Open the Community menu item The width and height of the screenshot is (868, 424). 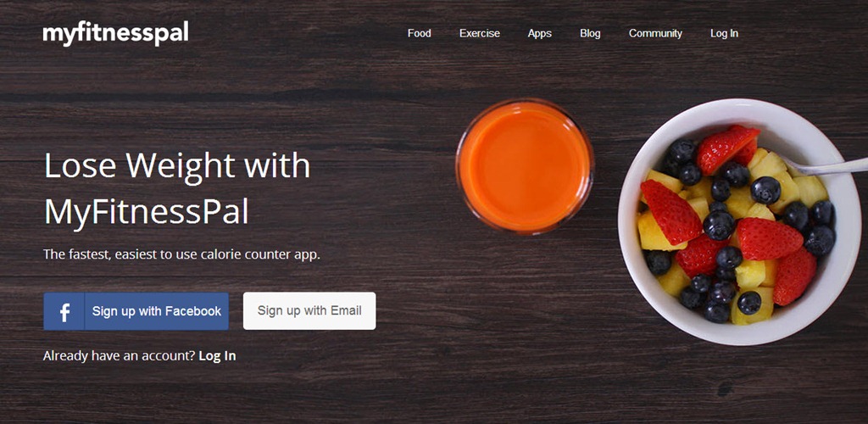(655, 34)
